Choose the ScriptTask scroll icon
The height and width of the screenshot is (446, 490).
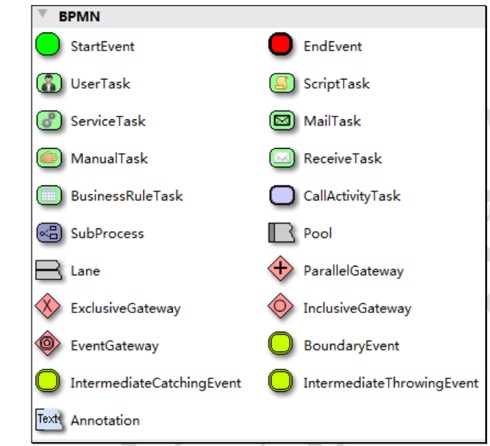(282, 83)
